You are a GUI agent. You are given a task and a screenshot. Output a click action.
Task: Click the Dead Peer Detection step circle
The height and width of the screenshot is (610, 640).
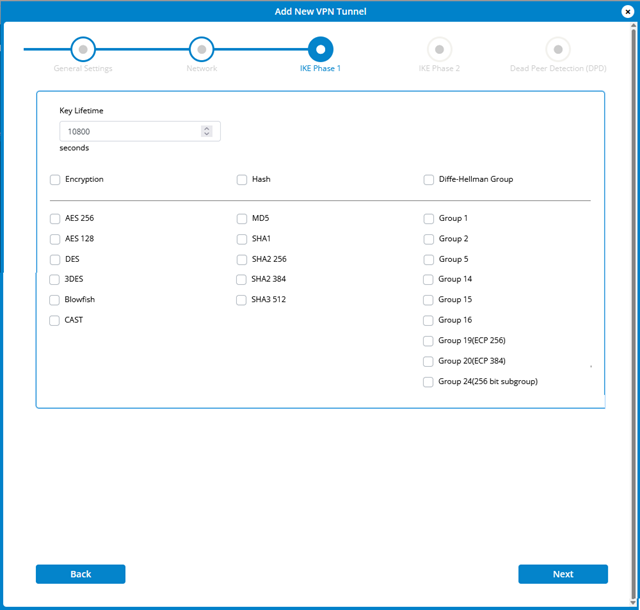tap(558, 48)
